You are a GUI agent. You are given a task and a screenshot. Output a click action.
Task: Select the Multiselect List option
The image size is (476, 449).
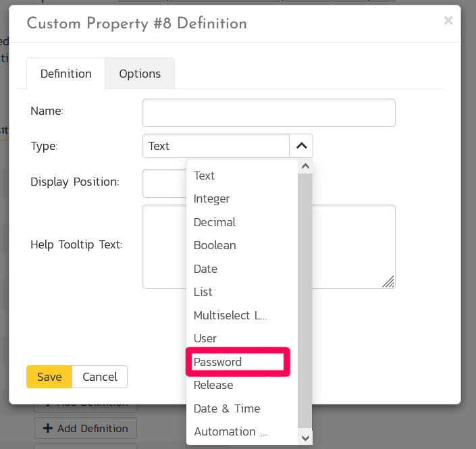230,315
